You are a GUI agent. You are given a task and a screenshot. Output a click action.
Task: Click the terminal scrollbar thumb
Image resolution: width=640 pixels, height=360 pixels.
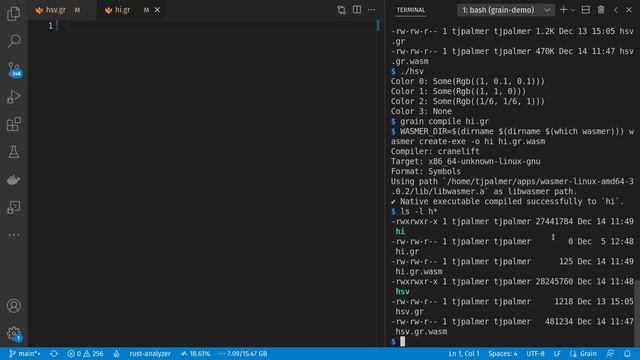click(x=637, y=312)
